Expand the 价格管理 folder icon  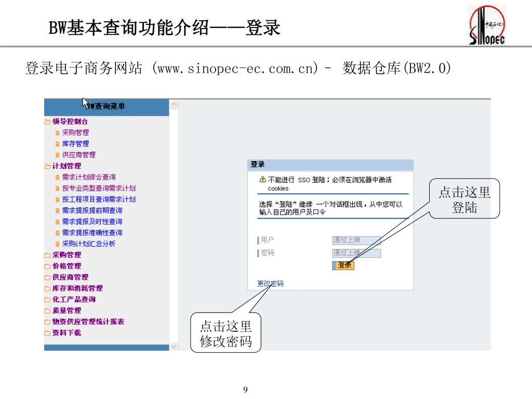(47, 267)
